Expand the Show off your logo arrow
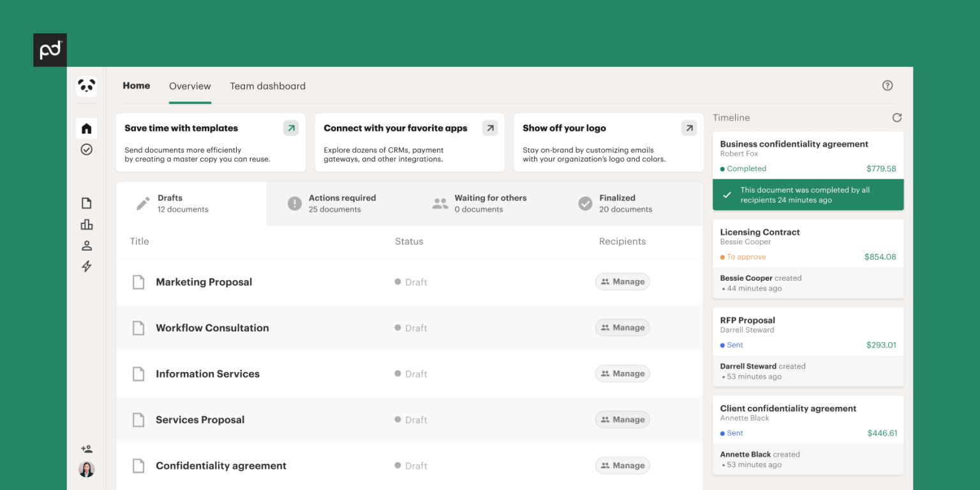 [689, 128]
